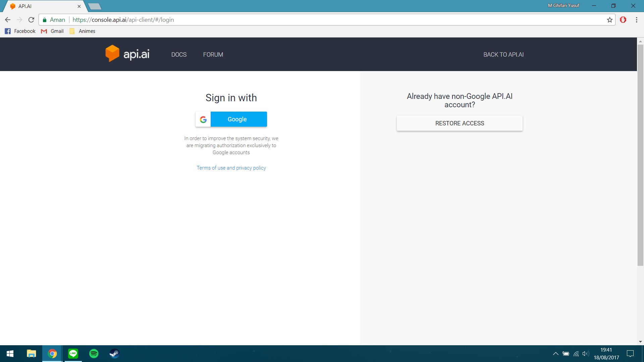Open Spotify from the taskbar
Viewport: 644px width, 362px height.
(94, 353)
